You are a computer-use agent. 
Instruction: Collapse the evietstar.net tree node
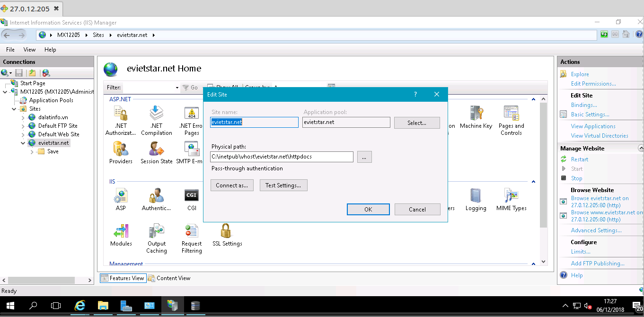tap(23, 143)
